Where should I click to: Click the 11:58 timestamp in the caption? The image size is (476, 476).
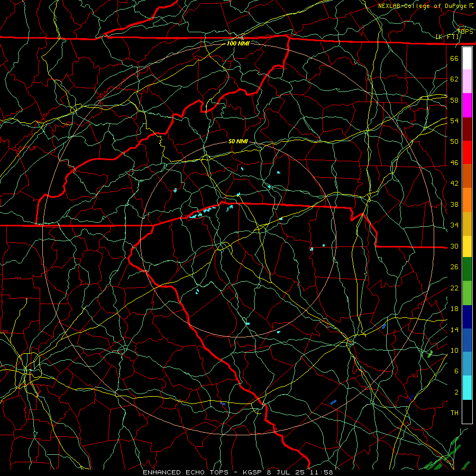pyautogui.click(x=322, y=472)
